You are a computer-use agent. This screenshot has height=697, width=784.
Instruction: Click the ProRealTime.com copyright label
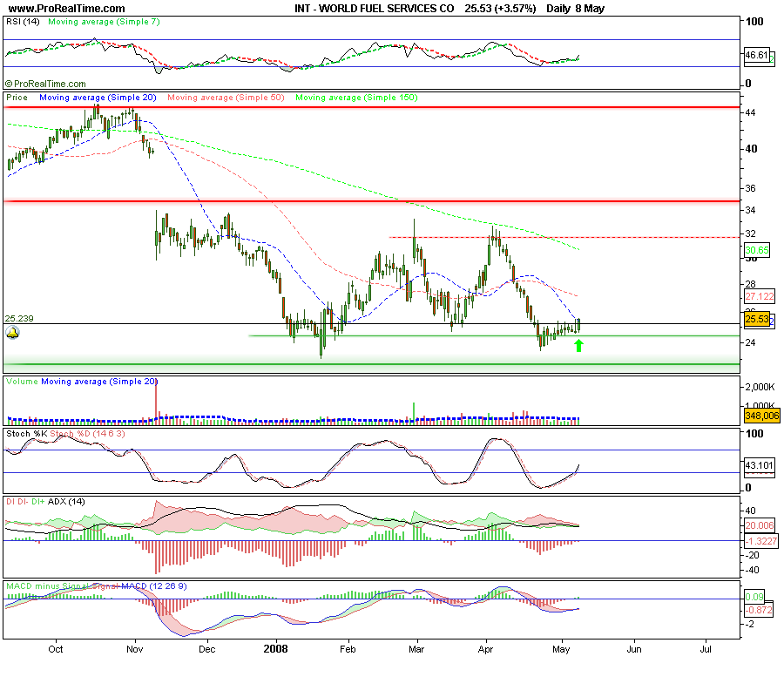45,84
